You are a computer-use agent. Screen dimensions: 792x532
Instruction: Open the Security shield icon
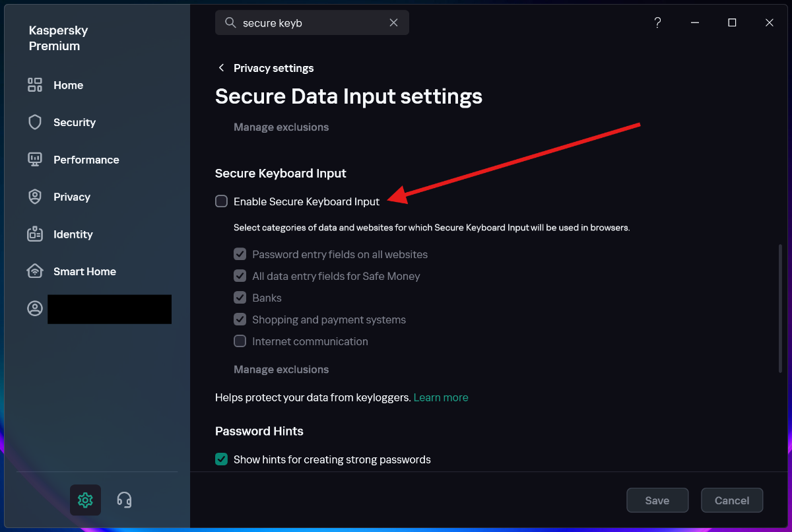(x=35, y=122)
